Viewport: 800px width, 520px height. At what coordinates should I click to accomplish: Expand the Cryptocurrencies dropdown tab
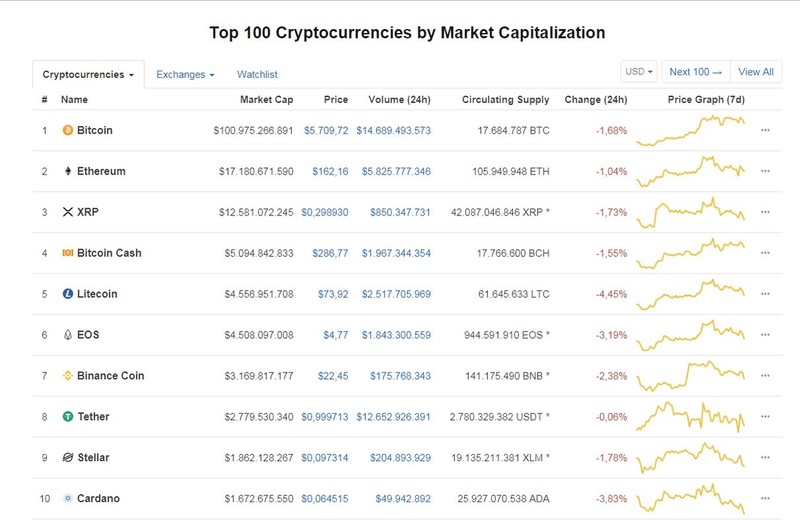(x=88, y=75)
